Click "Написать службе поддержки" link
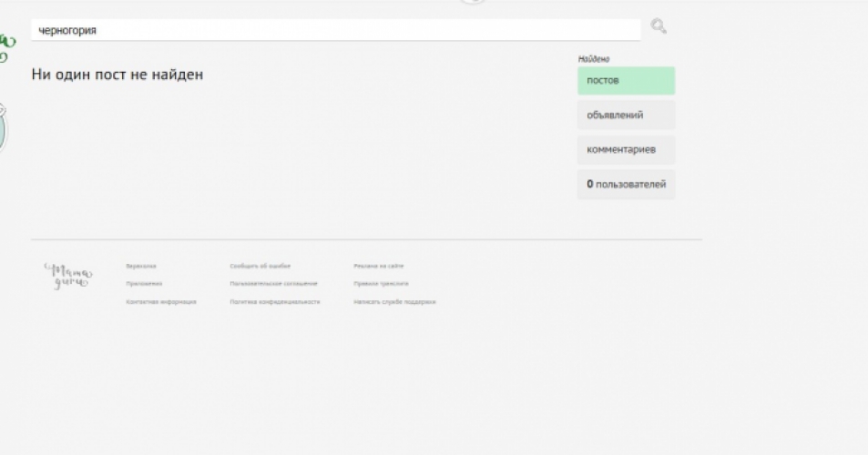The image size is (868, 455). [x=394, y=302]
